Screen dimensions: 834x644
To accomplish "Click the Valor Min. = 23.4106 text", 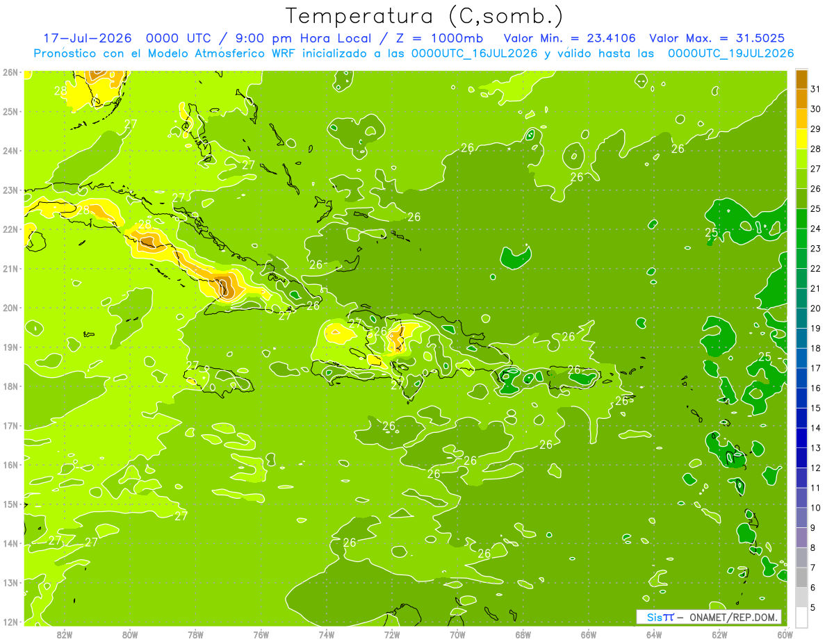I will coord(570,38).
